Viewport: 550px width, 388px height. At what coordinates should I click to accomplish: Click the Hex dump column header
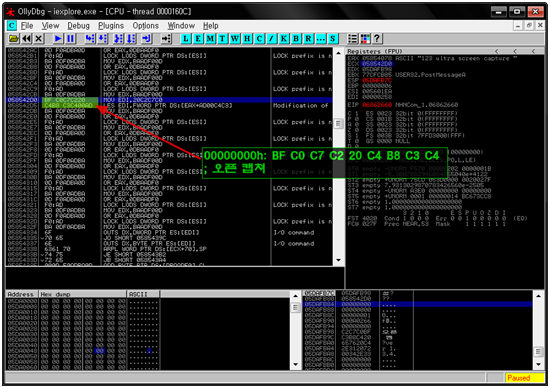[82, 294]
